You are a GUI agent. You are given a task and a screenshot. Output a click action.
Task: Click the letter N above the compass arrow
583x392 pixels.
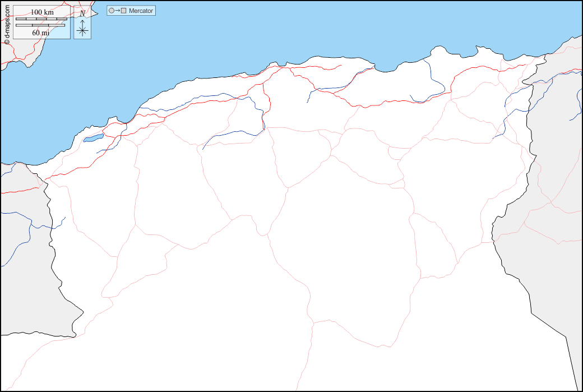(x=82, y=13)
